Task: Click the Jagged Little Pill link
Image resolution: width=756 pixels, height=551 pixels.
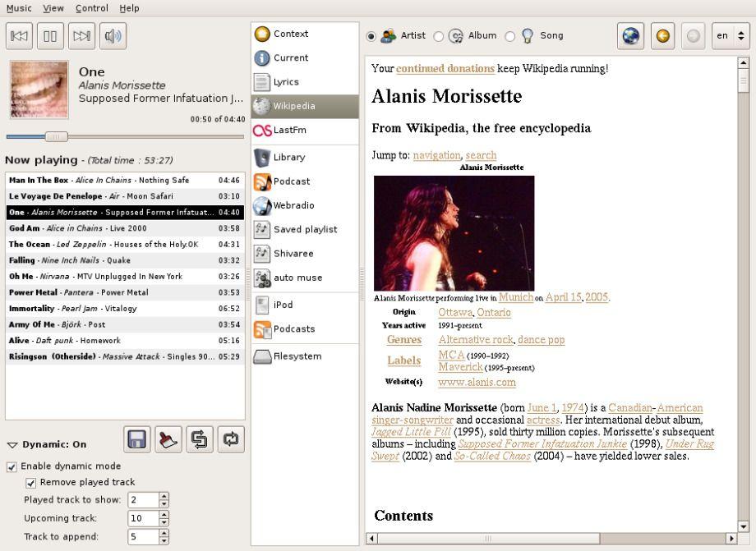Action: tap(411, 432)
